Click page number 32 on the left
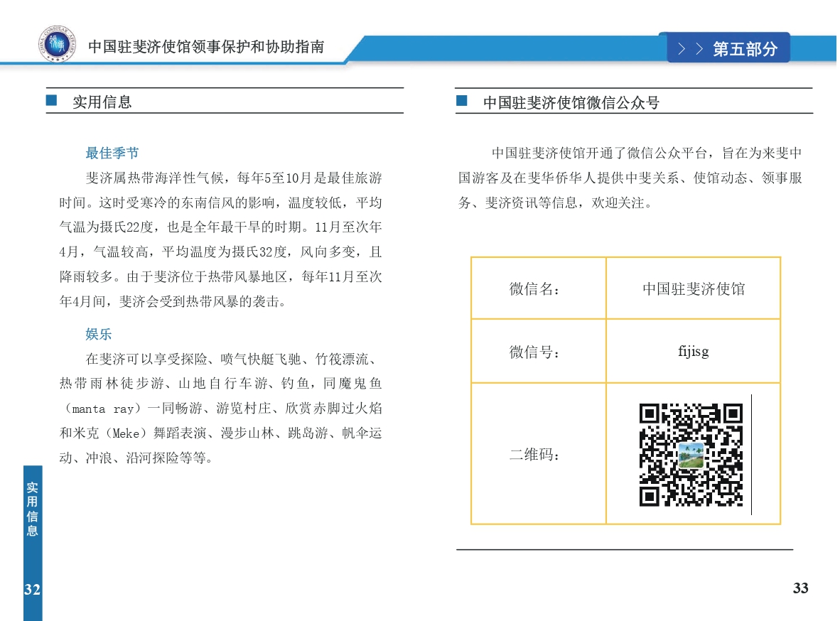The width and height of the screenshot is (840, 621). (x=32, y=590)
